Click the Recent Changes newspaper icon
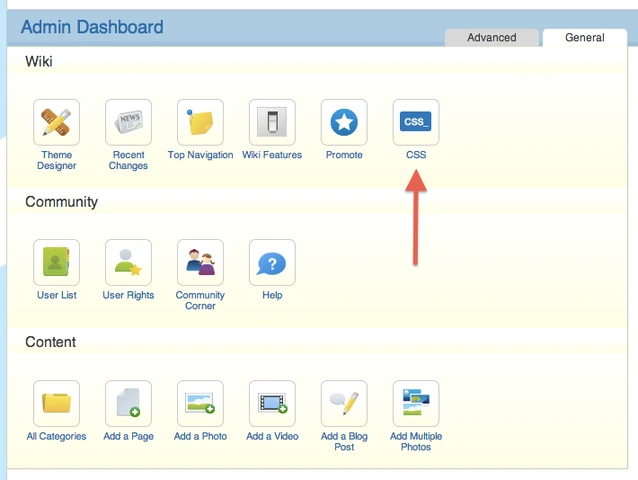This screenshot has width=638, height=480. [x=129, y=122]
